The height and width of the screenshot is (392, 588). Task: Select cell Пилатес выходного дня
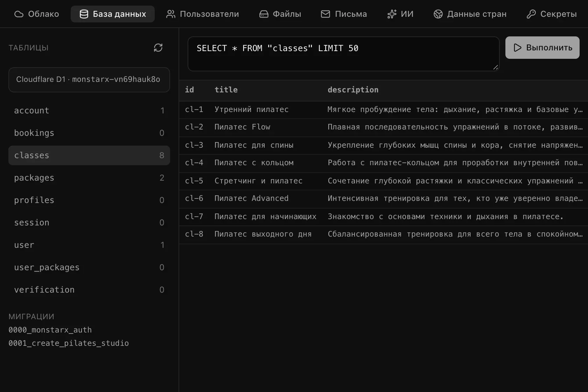click(263, 234)
